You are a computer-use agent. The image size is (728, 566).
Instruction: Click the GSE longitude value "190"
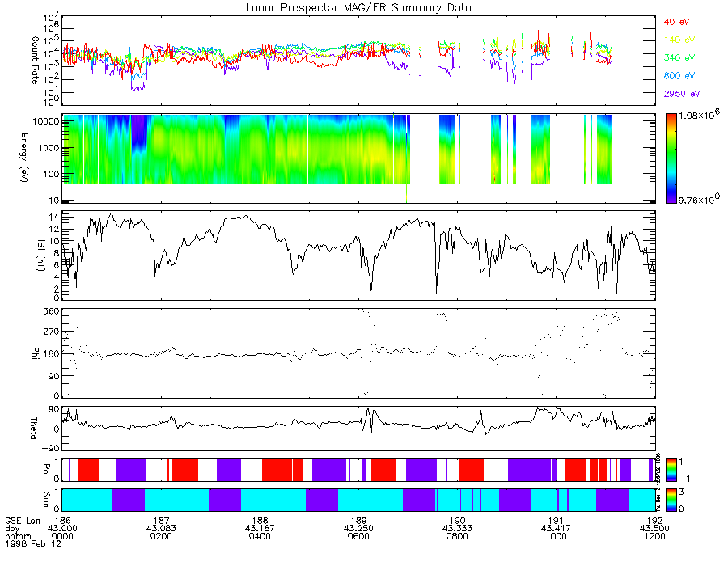pos(457,521)
